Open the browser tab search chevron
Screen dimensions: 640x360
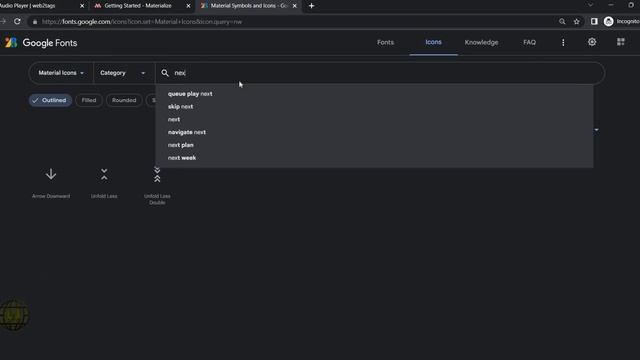click(x=590, y=5)
